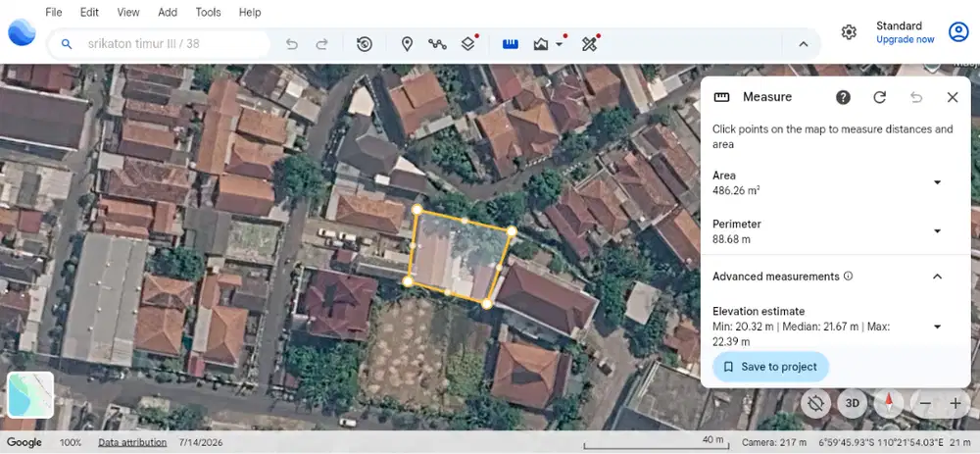Open the Help menu

pyautogui.click(x=250, y=13)
